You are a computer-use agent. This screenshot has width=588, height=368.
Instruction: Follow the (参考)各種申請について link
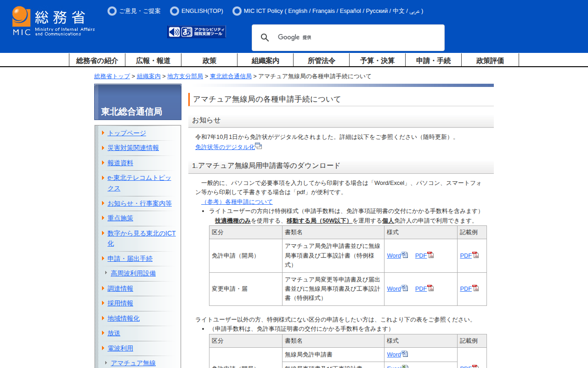click(237, 201)
